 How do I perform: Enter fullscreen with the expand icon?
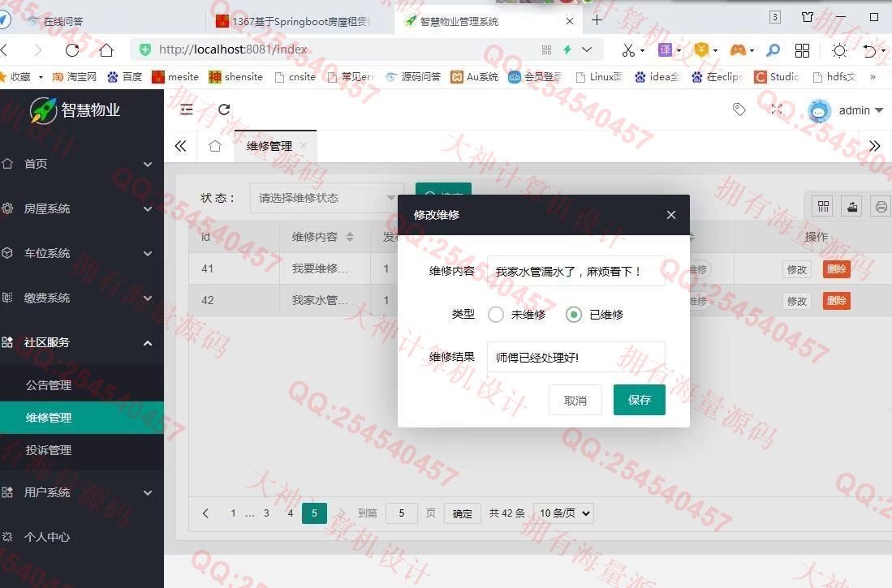(777, 109)
